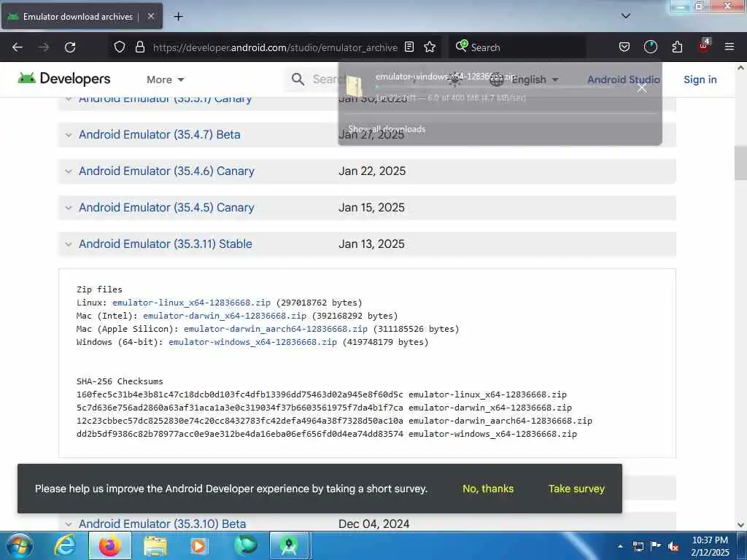Download emulator-darwin_aarch64-12836668.zip link
747x560 pixels.
(275, 329)
